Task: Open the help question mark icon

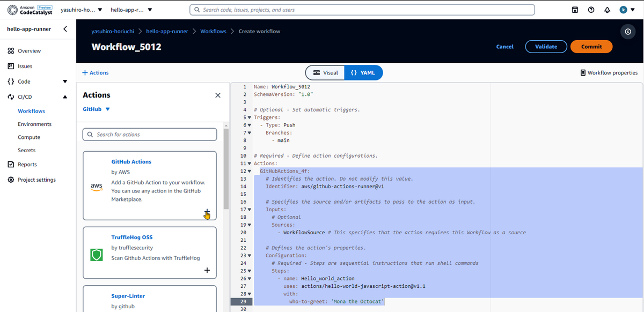Action: (591, 10)
